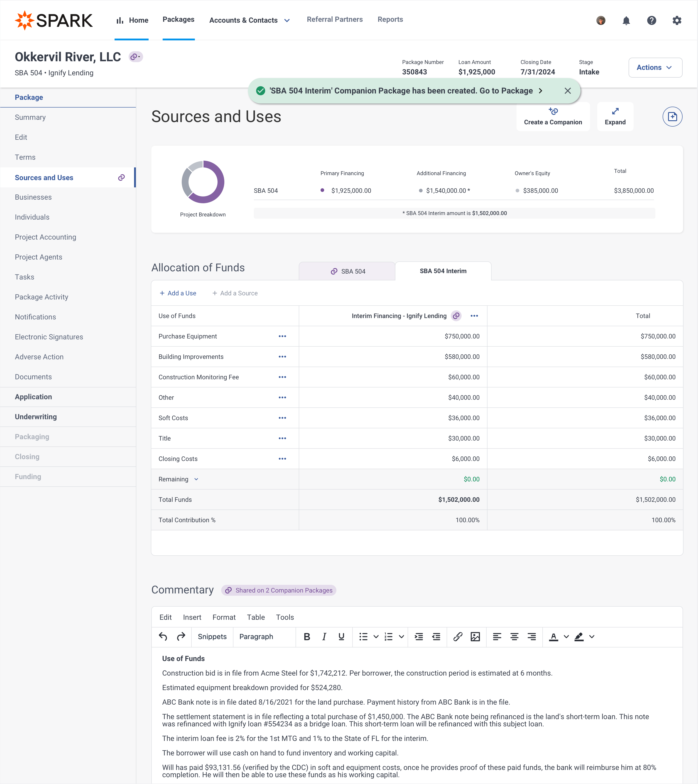Open the more options for Building Improvements row
This screenshot has width=698, height=784.
[282, 356]
